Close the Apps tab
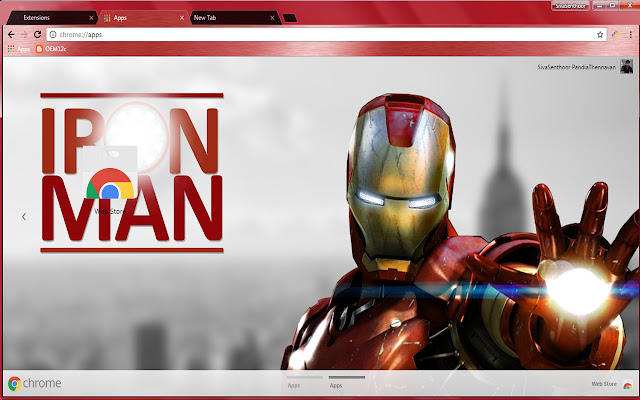 [x=182, y=18]
